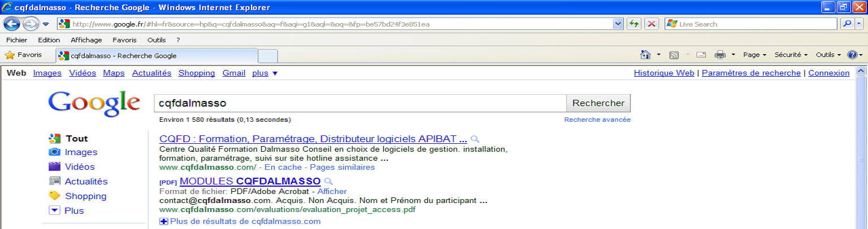This screenshot has width=868, height=229.
Task: Click the Internet Explorer title bar icon
Action: (7, 7)
